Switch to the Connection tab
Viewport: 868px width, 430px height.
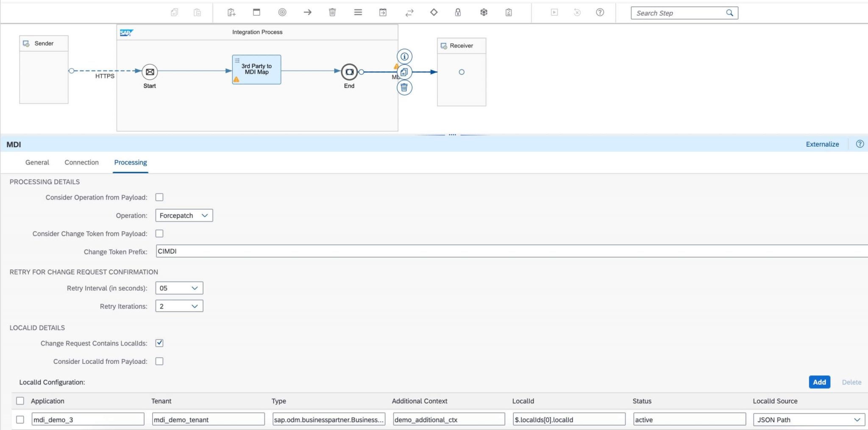click(x=81, y=162)
